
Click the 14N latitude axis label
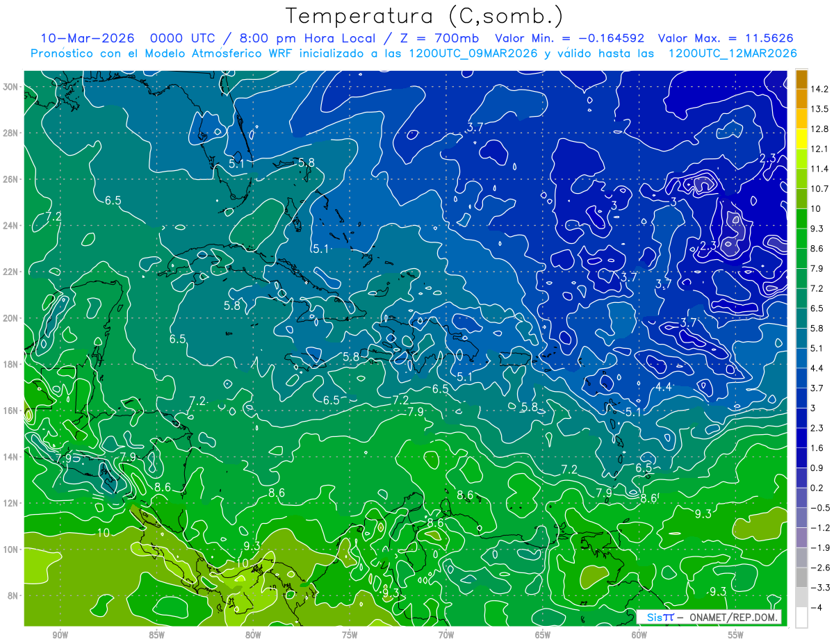[11, 457]
